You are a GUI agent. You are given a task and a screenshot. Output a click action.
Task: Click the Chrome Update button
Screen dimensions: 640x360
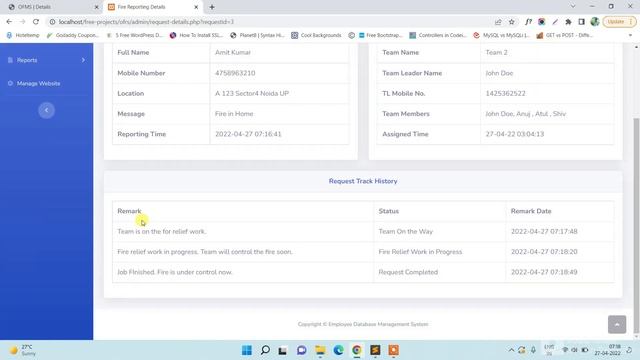tap(619, 22)
